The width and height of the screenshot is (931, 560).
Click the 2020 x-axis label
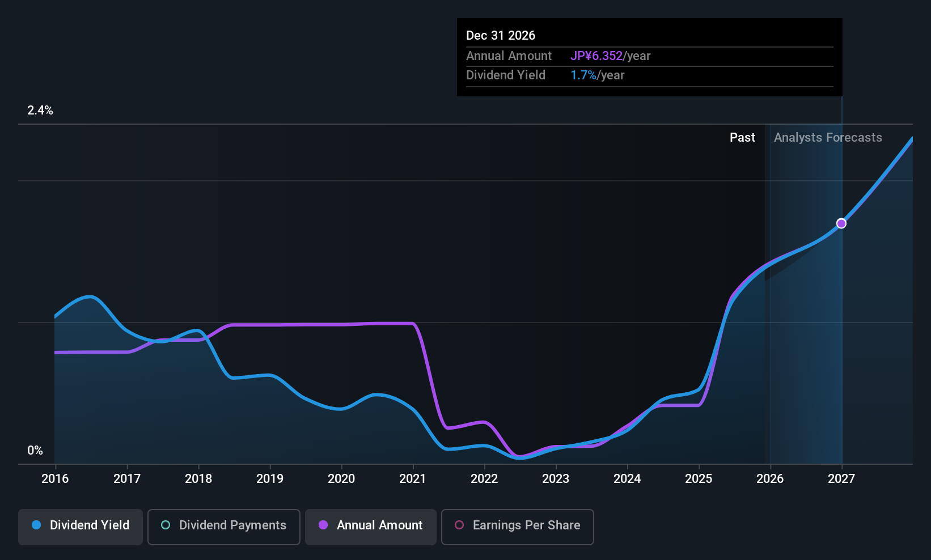341,479
